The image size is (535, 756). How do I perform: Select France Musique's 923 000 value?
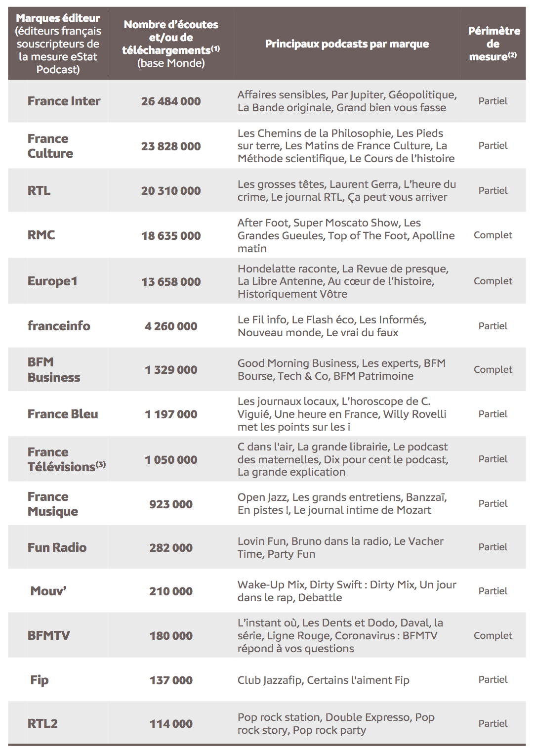(x=171, y=504)
